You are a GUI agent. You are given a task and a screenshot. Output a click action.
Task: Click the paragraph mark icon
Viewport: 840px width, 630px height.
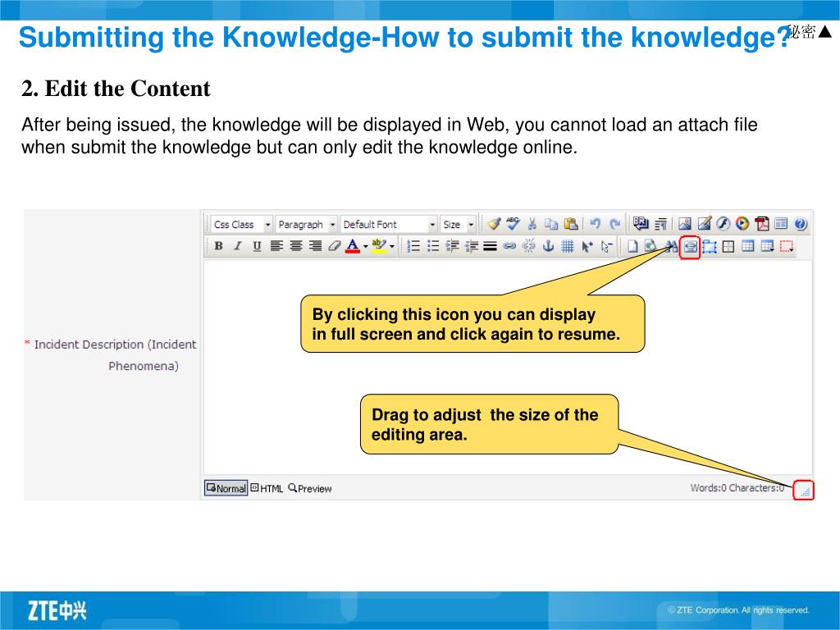661,223
